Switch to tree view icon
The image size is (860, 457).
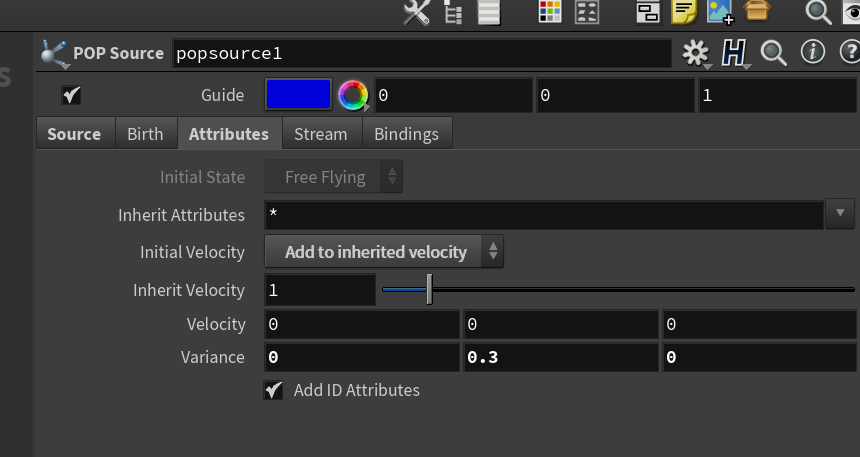(453, 12)
